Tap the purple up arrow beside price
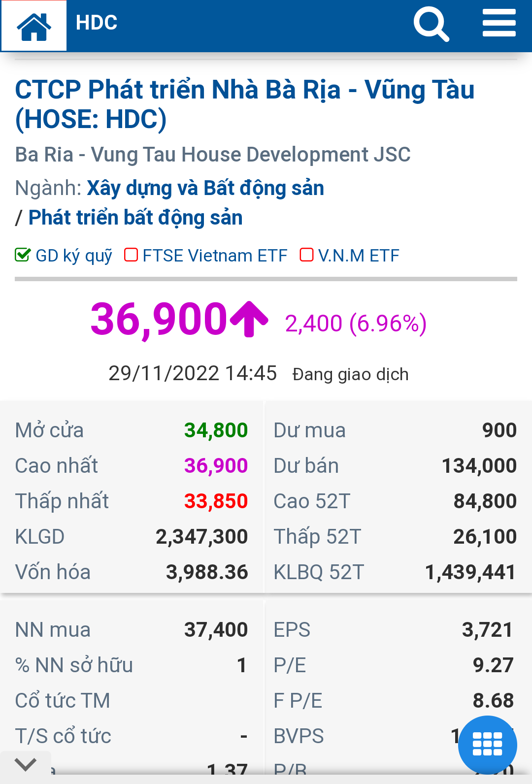The height and width of the screenshot is (784, 532). 249,319
